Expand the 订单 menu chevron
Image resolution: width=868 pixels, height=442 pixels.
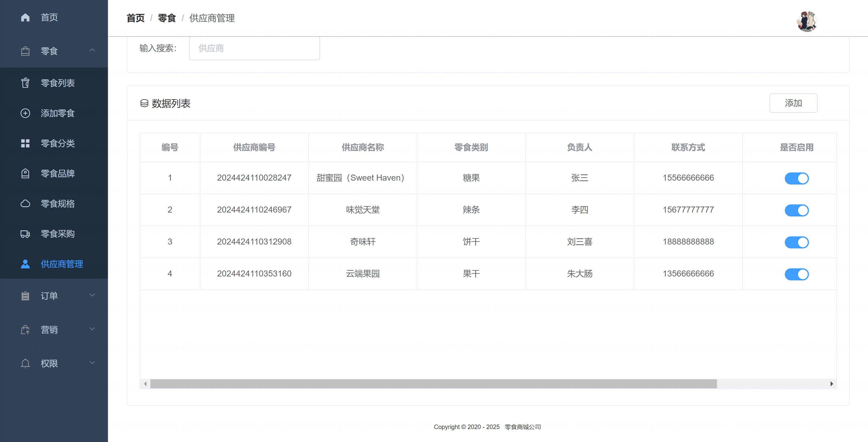click(92, 295)
